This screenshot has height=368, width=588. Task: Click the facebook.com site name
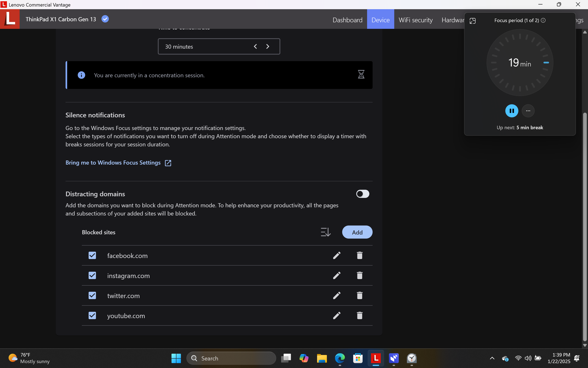click(127, 256)
